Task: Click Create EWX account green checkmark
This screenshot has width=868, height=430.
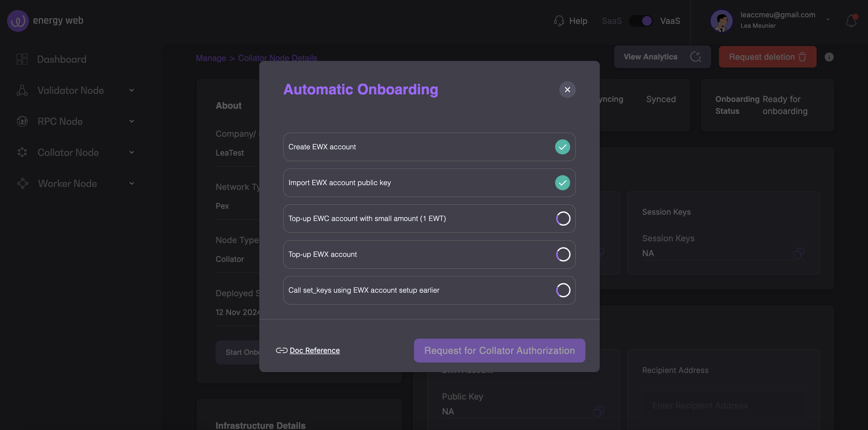Action: [562, 147]
